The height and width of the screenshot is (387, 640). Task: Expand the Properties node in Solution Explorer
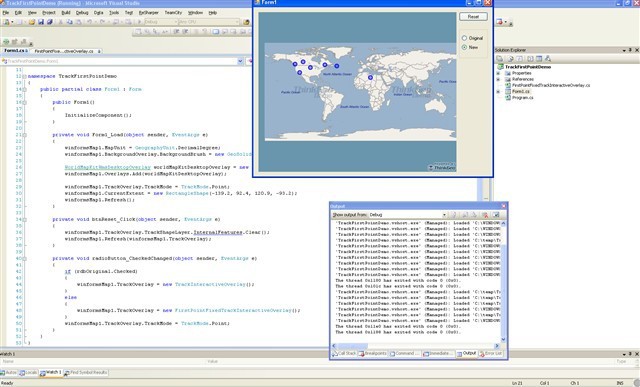tap(498, 73)
